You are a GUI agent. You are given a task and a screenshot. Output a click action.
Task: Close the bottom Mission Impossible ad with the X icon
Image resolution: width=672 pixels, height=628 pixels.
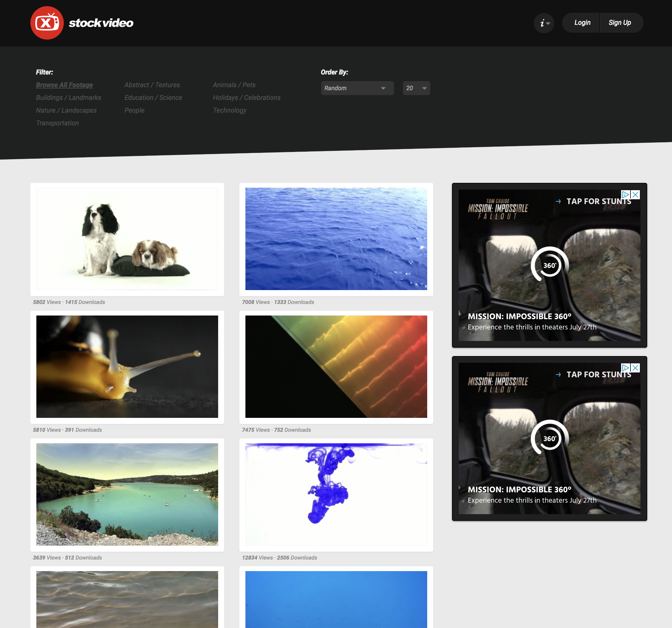click(x=636, y=368)
